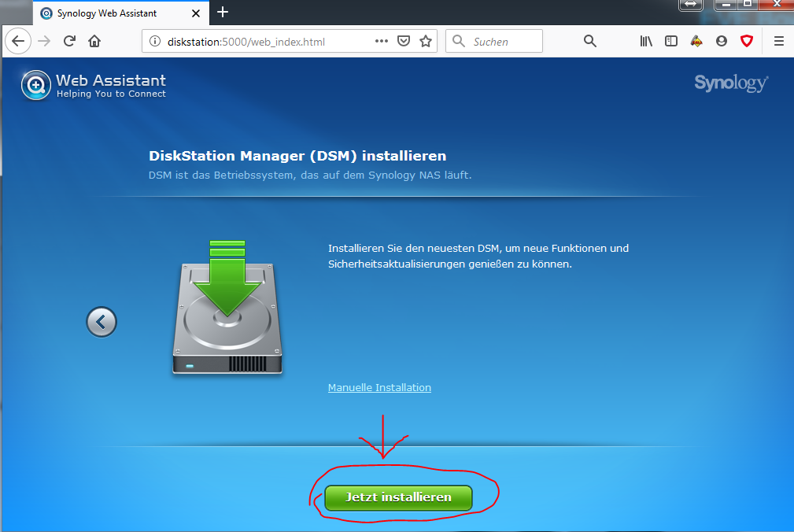Screen dimensions: 794x532
Task: Click the red shield extension icon
Action: tap(747, 42)
